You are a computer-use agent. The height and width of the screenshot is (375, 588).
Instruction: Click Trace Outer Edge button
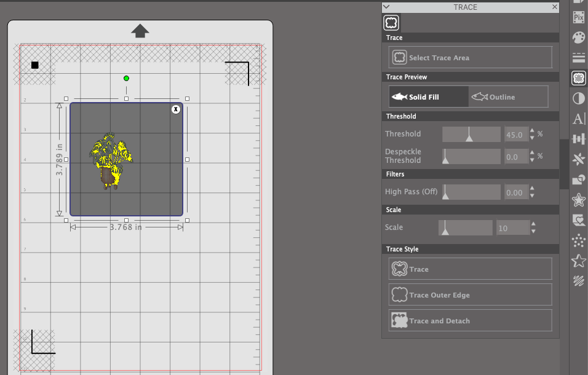[x=471, y=294]
